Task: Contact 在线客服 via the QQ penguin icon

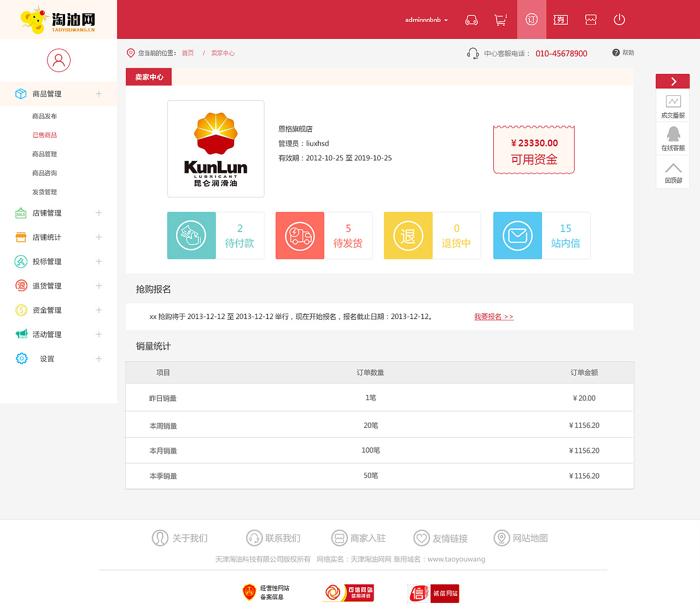Action: (673, 138)
